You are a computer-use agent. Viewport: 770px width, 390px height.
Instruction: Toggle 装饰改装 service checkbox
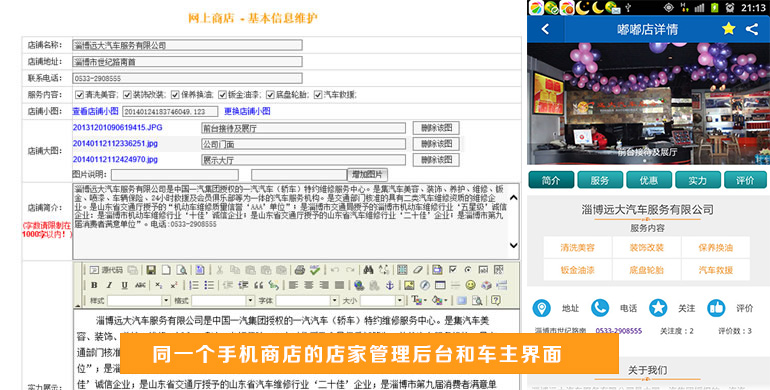pyautogui.click(x=128, y=94)
